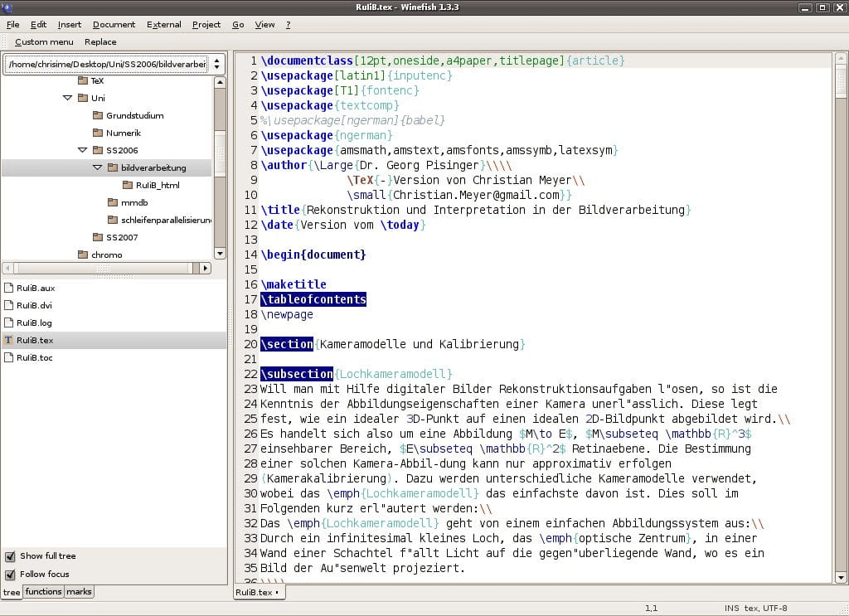Click the RuliB.dvi file icon
This screenshot has height=616, width=849.
(x=8, y=305)
